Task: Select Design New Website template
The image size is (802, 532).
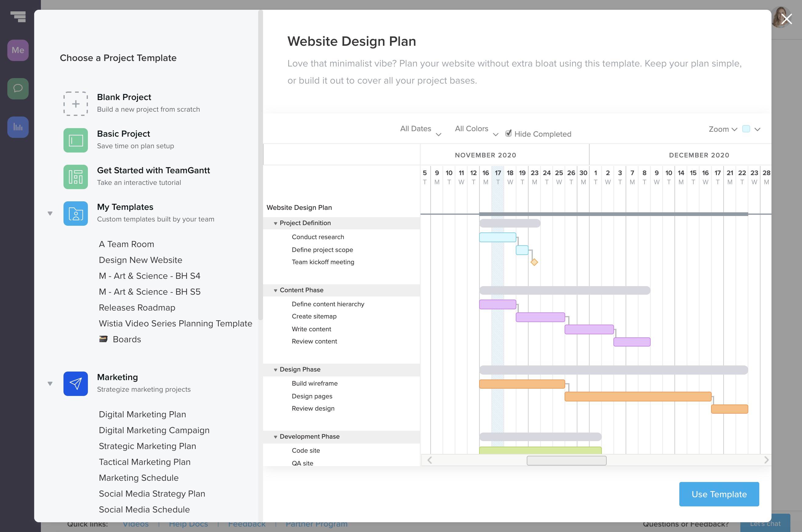Action: click(140, 260)
